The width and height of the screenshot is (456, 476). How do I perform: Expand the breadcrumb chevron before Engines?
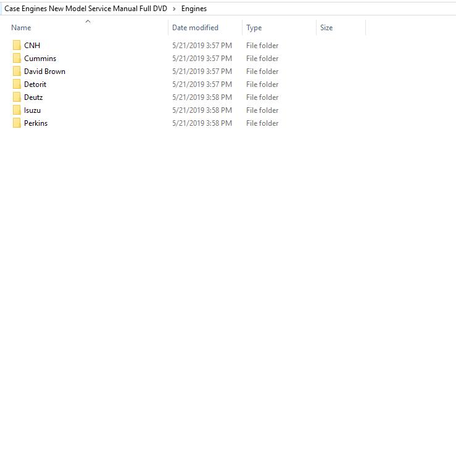click(174, 9)
